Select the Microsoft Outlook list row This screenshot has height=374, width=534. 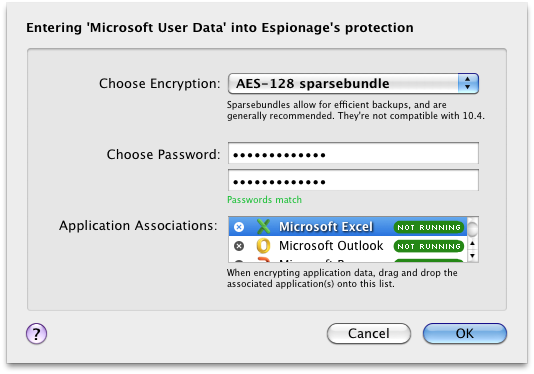[348, 246]
